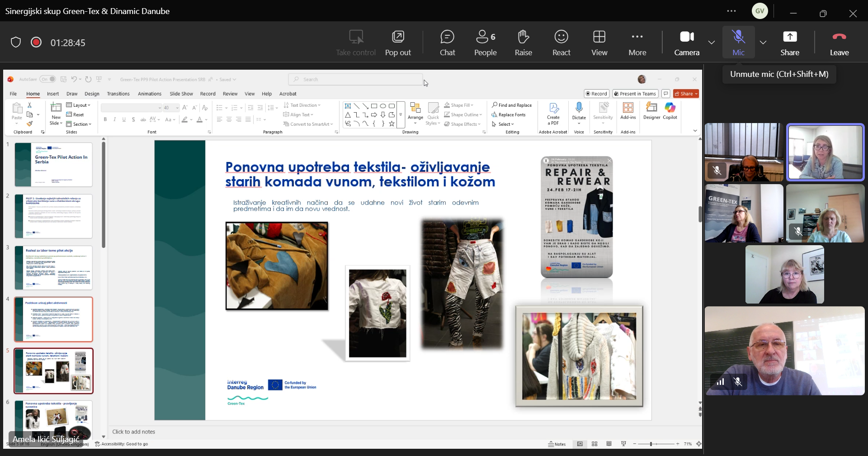Switch to the Animations ribbon tab
The image size is (868, 456).
pyautogui.click(x=150, y=94)
